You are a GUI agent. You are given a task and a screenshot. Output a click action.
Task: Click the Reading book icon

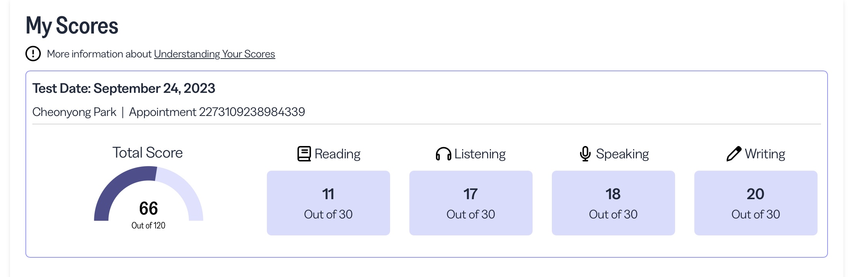[304, 154]
